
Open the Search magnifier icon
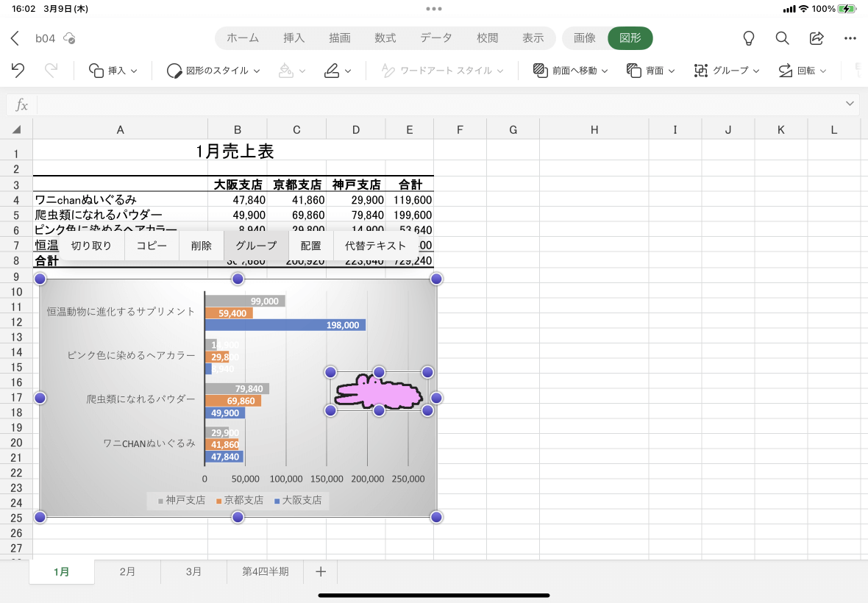click(782, 38)
